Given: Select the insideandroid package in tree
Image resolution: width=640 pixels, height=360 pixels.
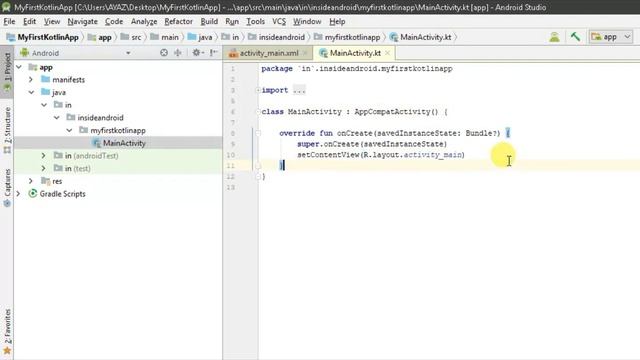Looking at the screenshot, I should pos(100,118).
